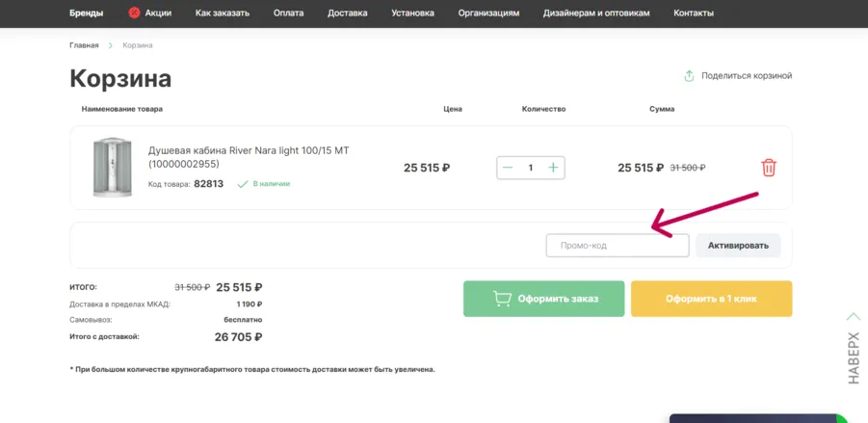Open the Контакты navigation link
This screenshot has width=868, height=423.
tap(694, 13)
